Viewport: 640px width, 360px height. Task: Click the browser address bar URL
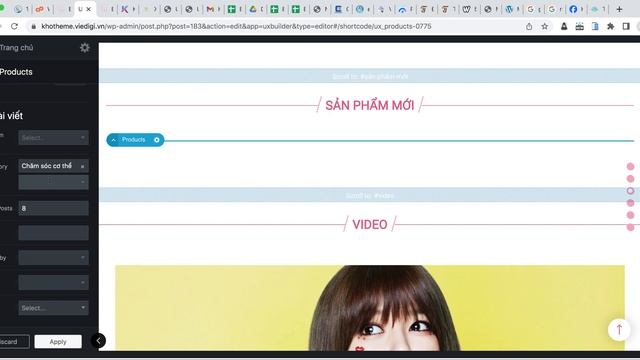[x=236, y=27]
